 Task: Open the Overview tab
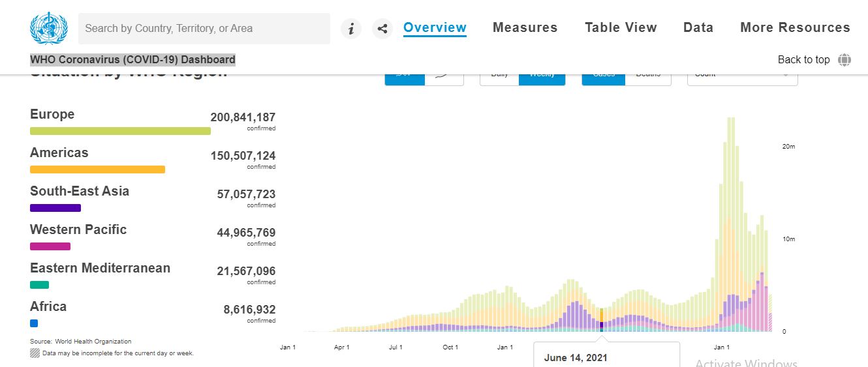tap(435, 27)
